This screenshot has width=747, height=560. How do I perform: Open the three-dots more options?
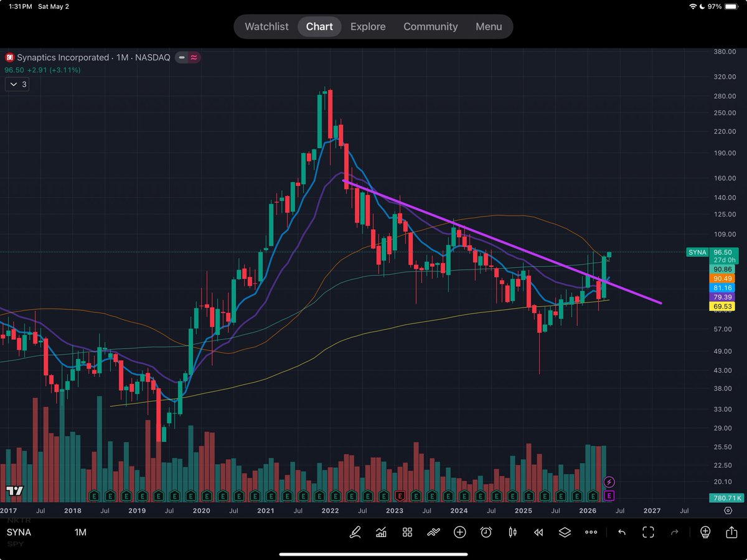pyautogui.click(x=591, y=533)
